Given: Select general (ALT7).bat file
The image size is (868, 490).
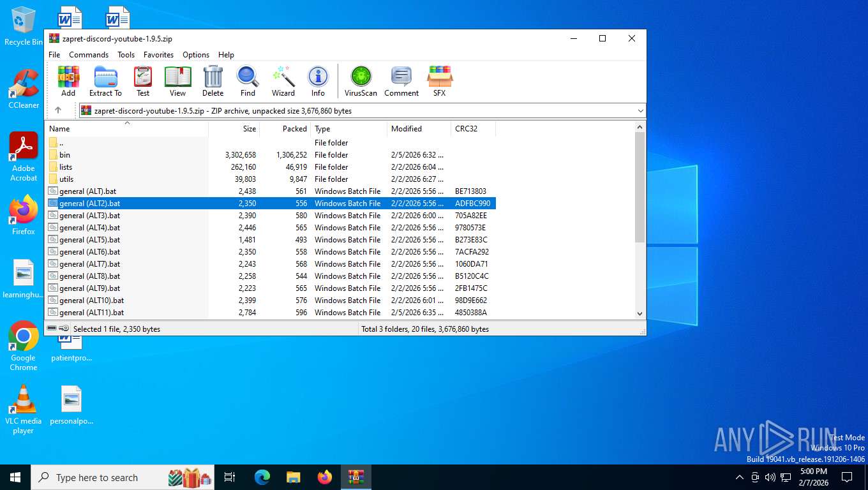Looking at the screenshot, I should tap(270, 264).
